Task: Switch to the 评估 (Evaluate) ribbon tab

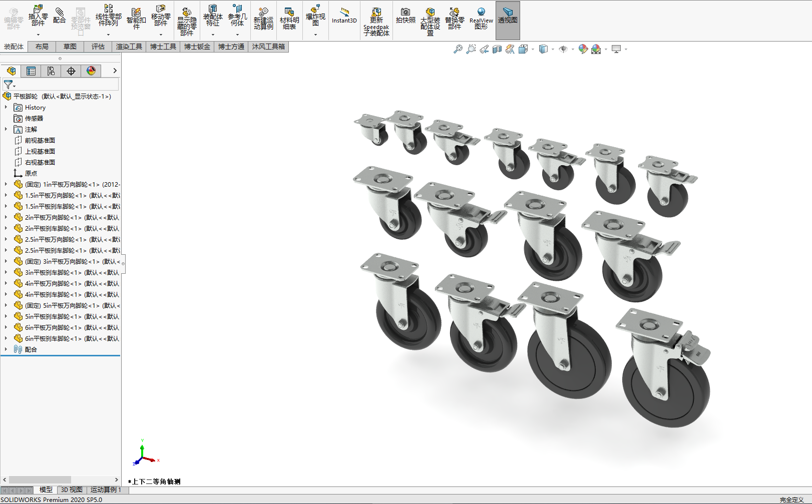Action: [98, 47]
